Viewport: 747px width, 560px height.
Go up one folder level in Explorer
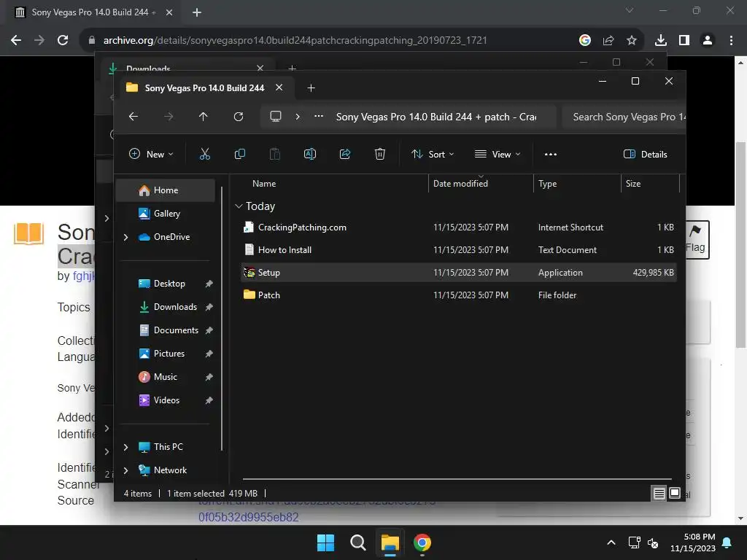203,117
